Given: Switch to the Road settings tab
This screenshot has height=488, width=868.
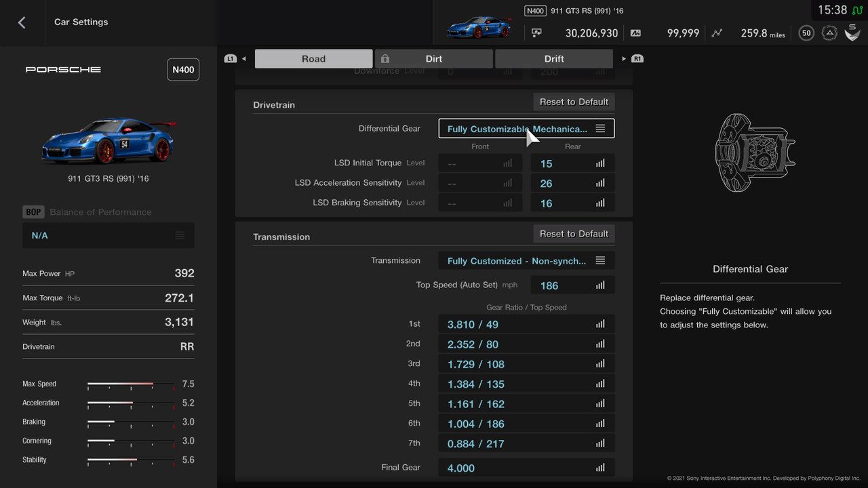Looking at the screenshot, I should 314,59.
